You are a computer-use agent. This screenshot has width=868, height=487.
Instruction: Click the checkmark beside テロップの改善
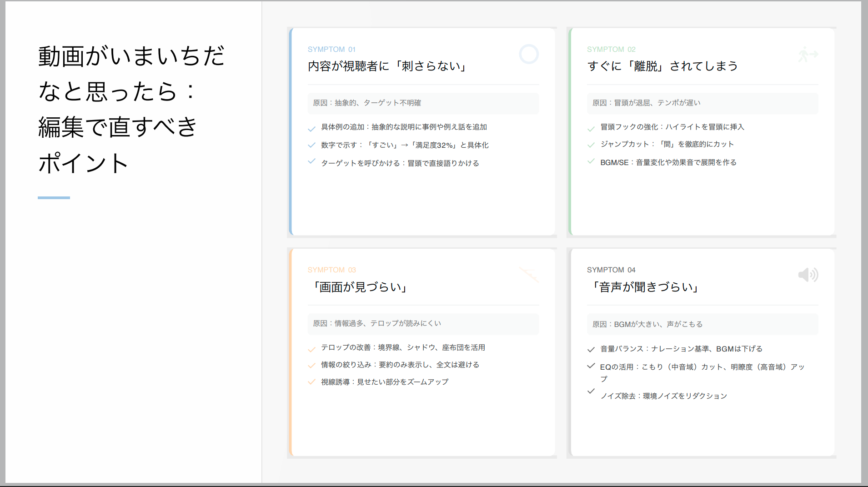[x=311, y=350]
